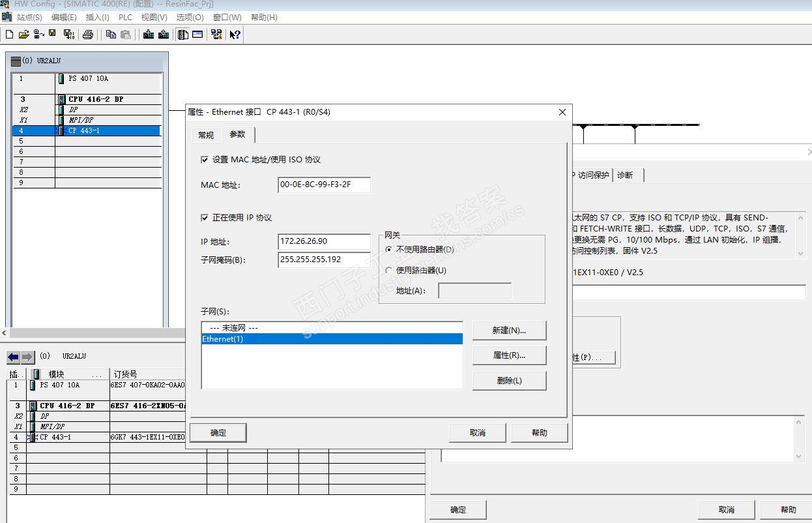This screenshot has height=523, width=812.
Task: Open the 编辑(E) Edit menu
Action: [x=64, y=18]
